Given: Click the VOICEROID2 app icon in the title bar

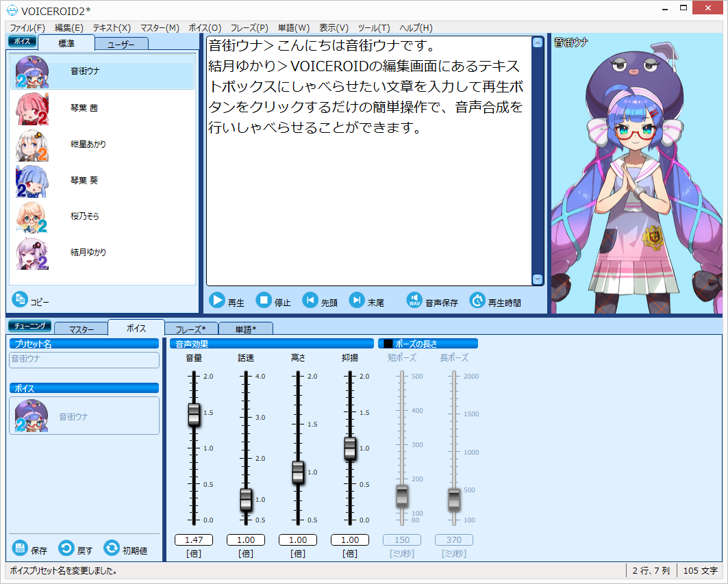Looking at the screenshot, I should (12, 10).
